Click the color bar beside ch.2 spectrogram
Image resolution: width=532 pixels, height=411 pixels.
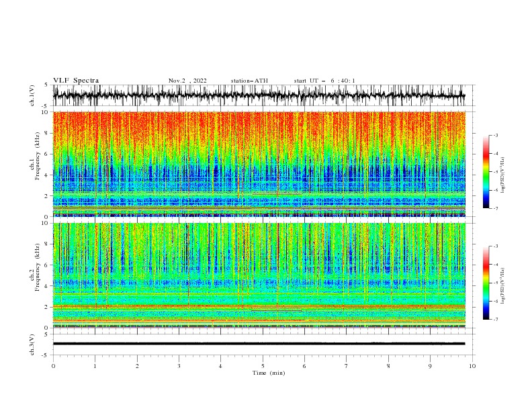(x=486, y=283)
